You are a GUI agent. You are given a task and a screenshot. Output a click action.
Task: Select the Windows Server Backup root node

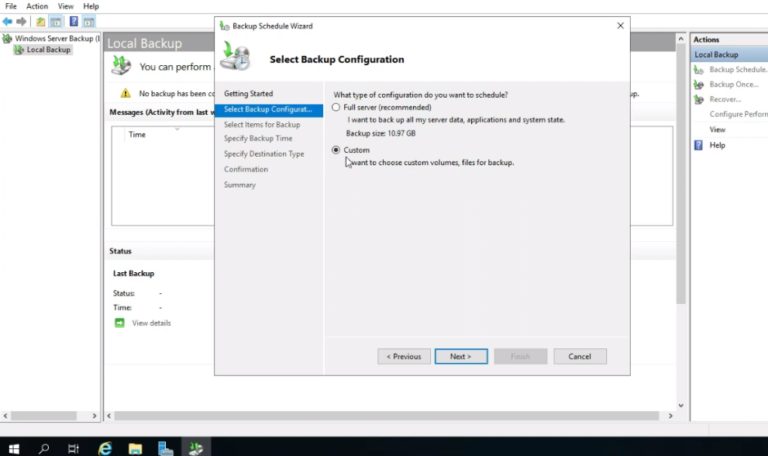point(55,39)
